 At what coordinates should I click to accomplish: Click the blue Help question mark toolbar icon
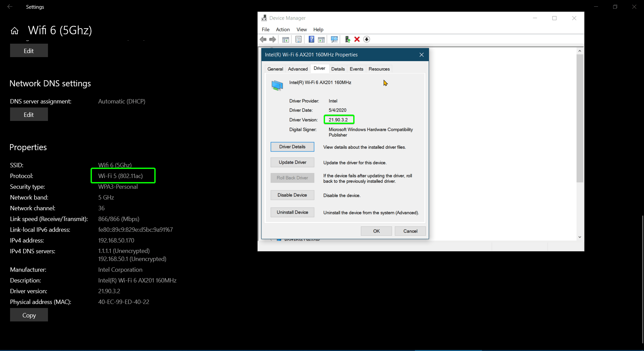click(312, 40)
